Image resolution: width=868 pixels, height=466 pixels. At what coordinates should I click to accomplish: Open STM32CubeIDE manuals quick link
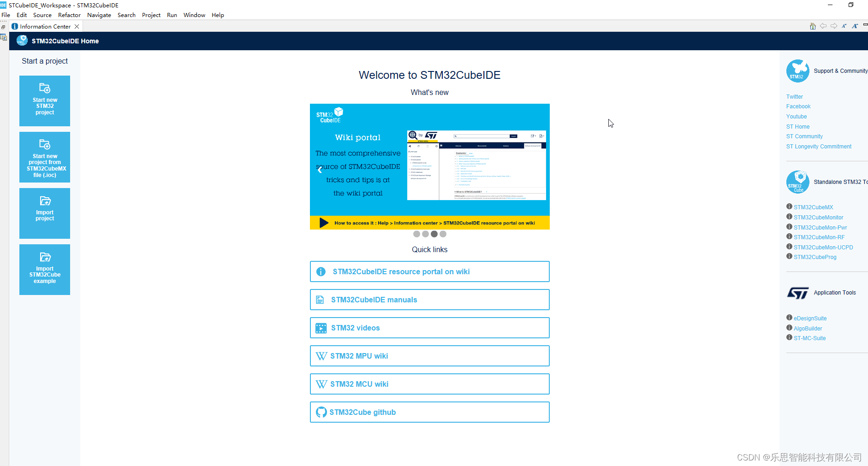pyautogui.click(x=430, y=300)
